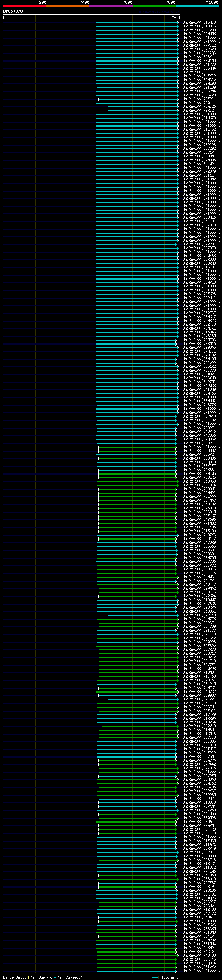The height and width of the screenshot is (980, 222).
Task: Open hit UniRef100_A7PSL2
Action: point(199,45)
